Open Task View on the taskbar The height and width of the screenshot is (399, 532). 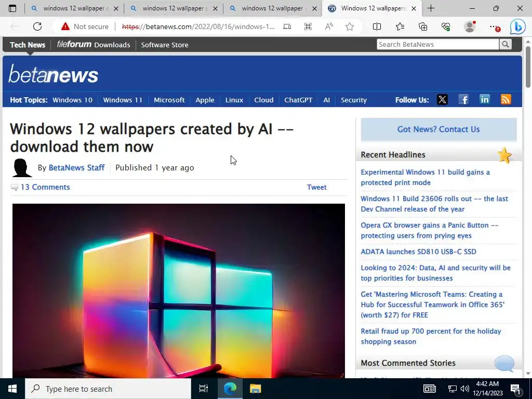(204, 389)
